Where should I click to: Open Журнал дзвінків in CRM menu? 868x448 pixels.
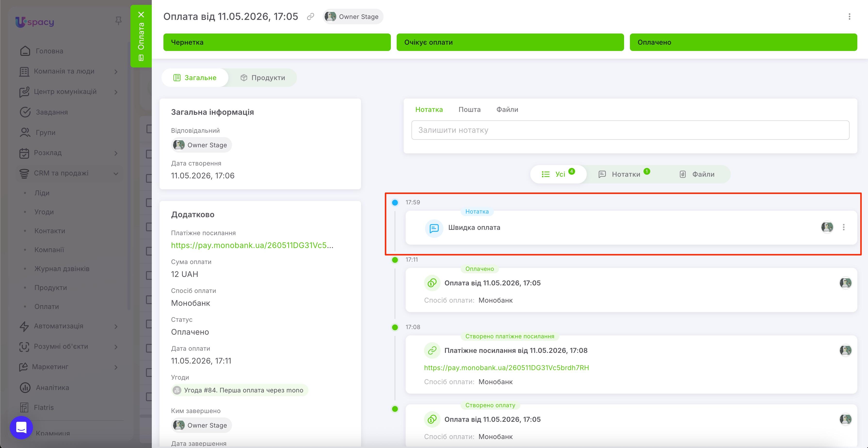(x=62, y=269)
